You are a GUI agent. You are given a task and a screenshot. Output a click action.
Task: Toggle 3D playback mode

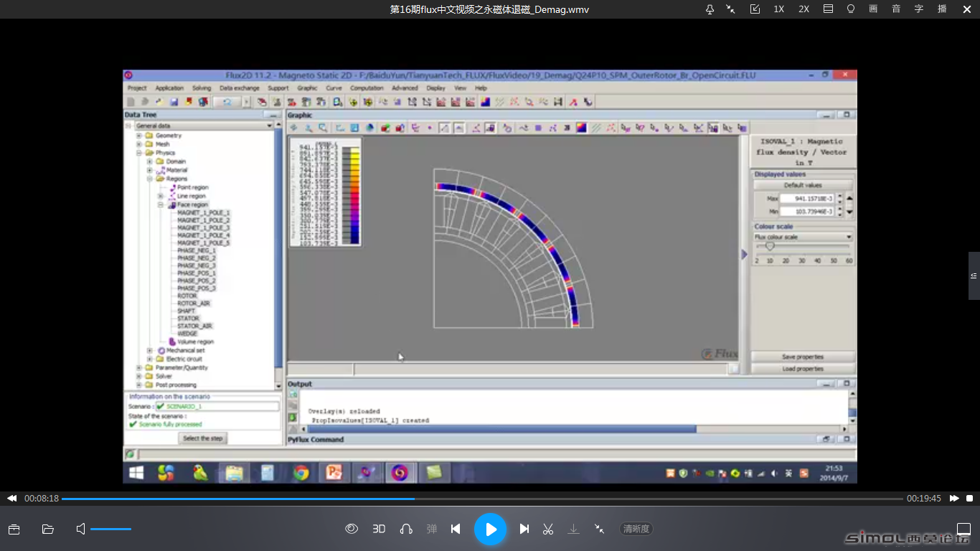[x=379, y=529]
